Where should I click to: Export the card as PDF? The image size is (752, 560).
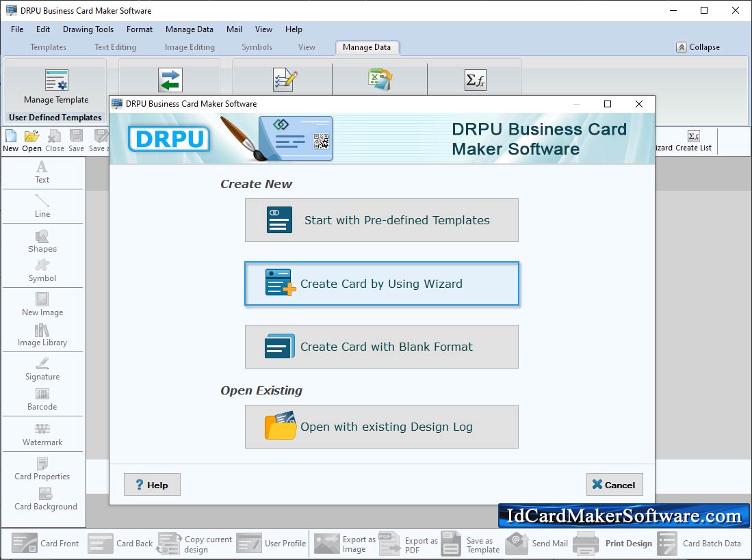408,544
